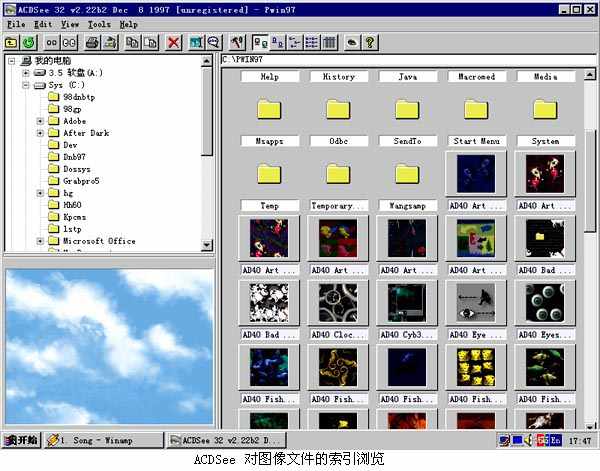Viewport: 600px width, 471px height.
Task: Toggle large thumbnails view mode button
Action: 259,43
